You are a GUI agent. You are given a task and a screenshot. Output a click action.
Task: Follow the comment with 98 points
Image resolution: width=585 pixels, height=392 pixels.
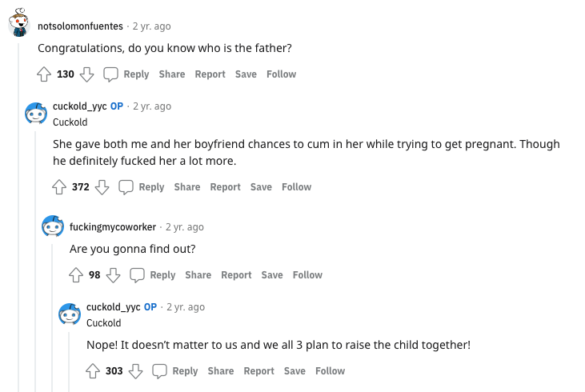click(307, 275)
